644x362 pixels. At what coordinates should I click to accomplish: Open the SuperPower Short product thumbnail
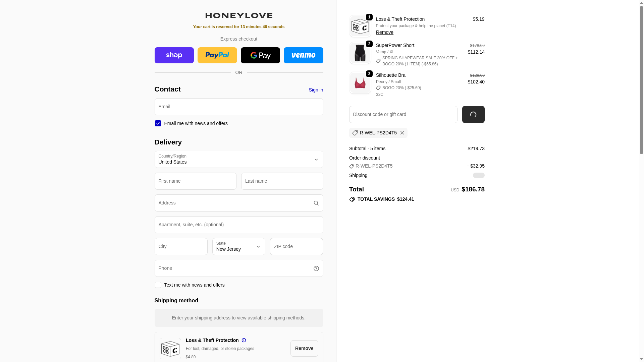pyautogui.click(x=360, y=53)
